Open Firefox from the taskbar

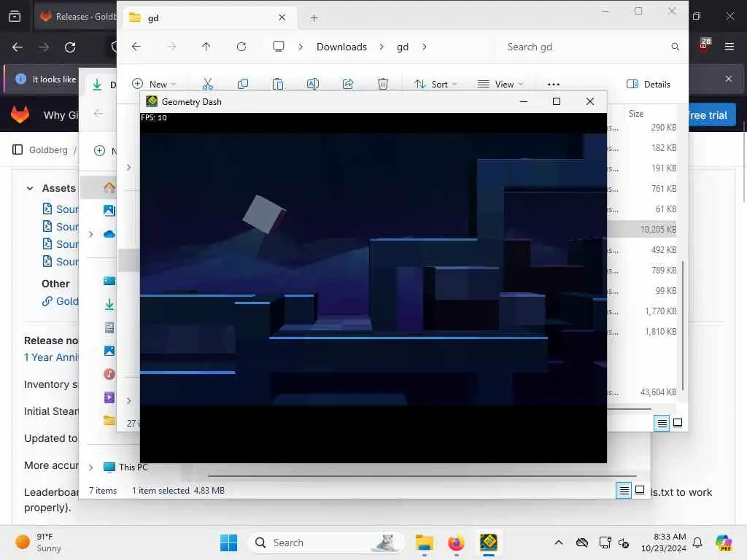(x=456, y=542)
